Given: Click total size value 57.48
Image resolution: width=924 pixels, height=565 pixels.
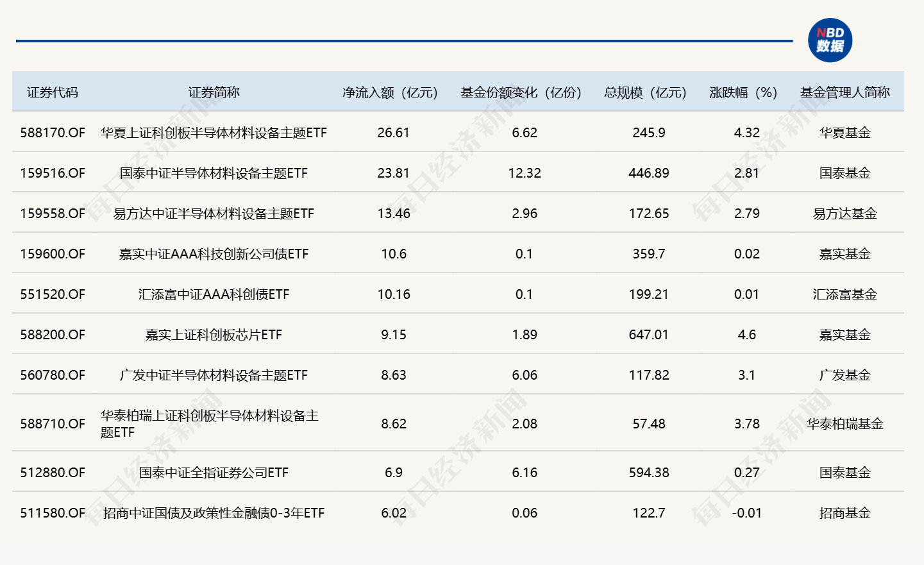Looking at the screenshot, I should click(649, 424).
